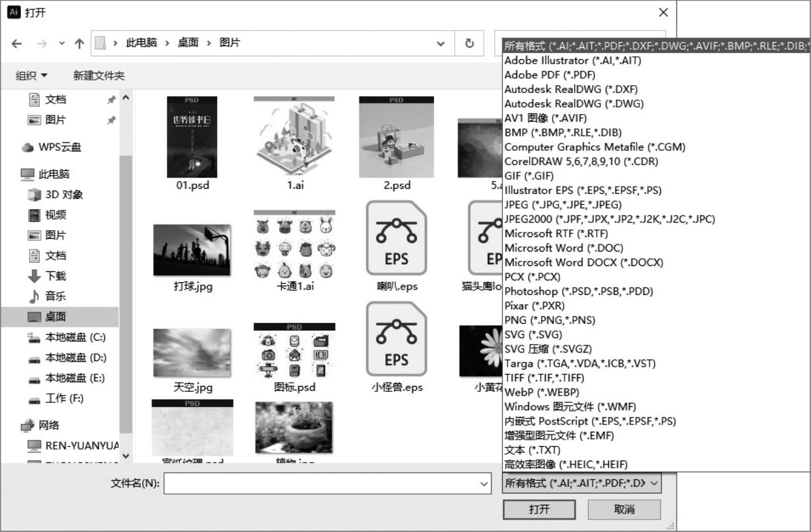Choose WebP (*.WEBP) format
The image size is (811, 532).
coord(656,392)
